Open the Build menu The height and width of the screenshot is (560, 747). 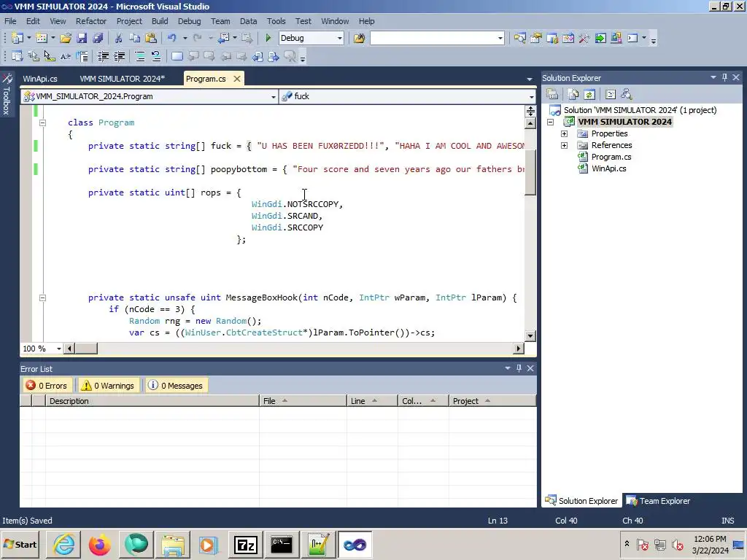(160, 21)
